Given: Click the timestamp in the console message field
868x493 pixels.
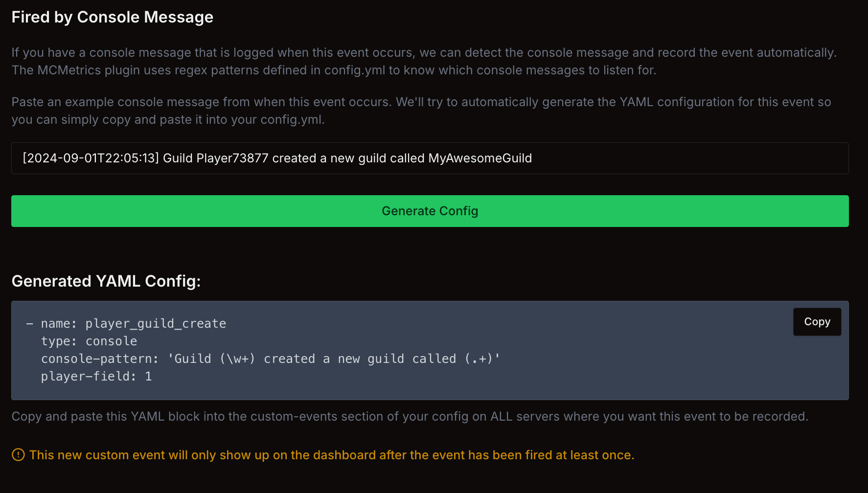Looking at the screenshot, I should [91, 158].
